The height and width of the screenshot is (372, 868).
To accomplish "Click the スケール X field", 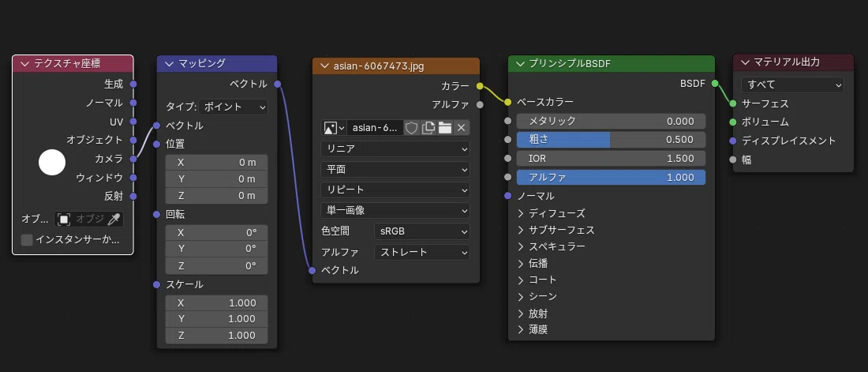I will [216, 303].
